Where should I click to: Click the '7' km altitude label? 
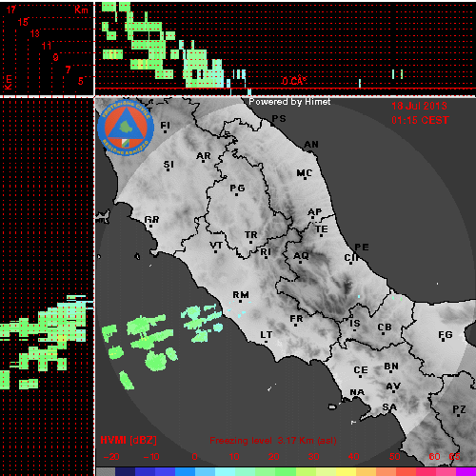pos(68,69)
